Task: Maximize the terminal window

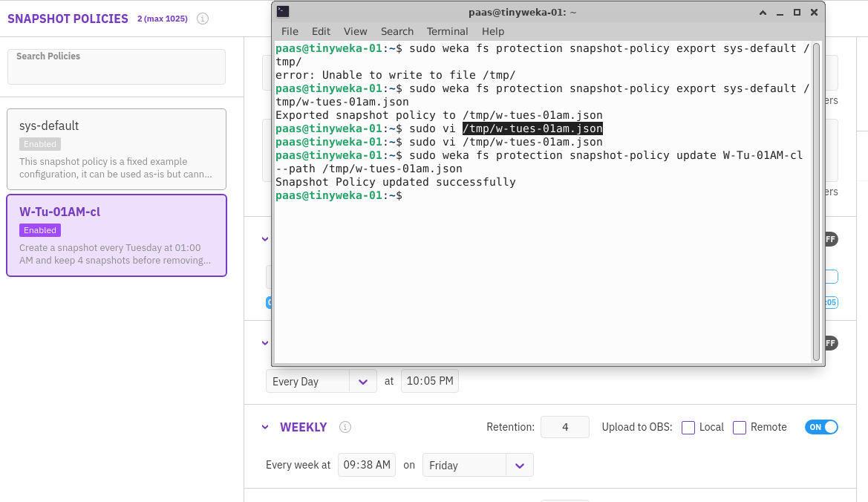Action: click(797, 12)
